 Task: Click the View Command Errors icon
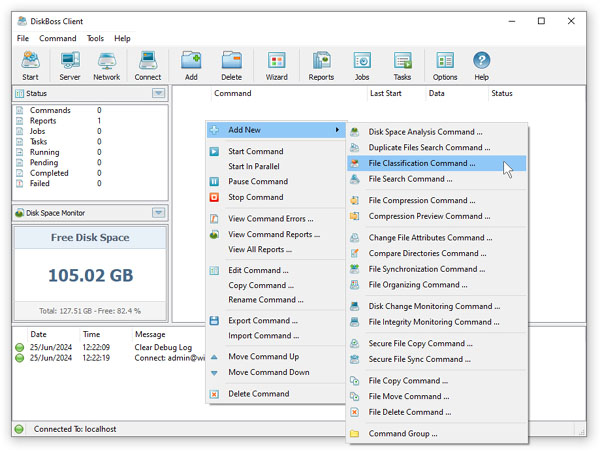click(x=214, y=219)
